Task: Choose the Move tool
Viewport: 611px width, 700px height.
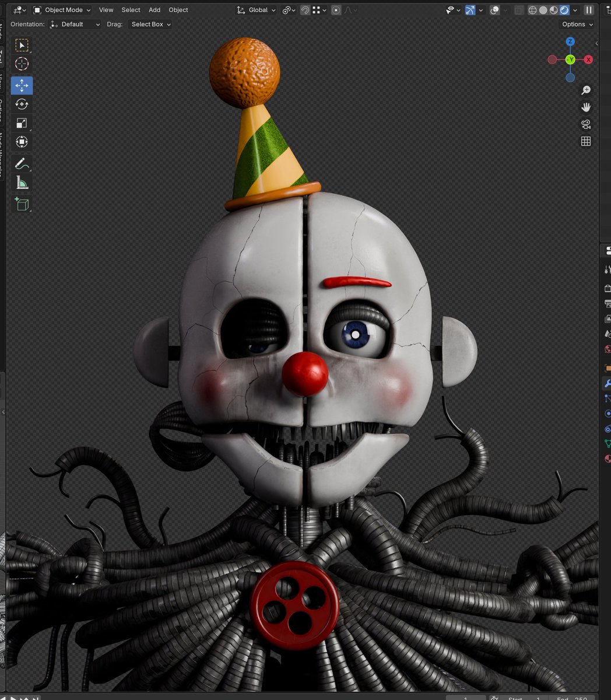Action: pyautogui.click(x=22, y=85)
